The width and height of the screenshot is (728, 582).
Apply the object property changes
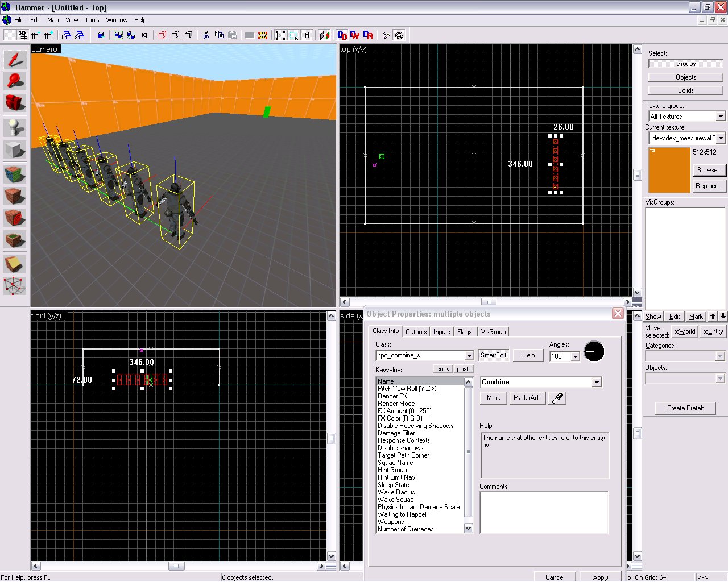coord(601,577)
